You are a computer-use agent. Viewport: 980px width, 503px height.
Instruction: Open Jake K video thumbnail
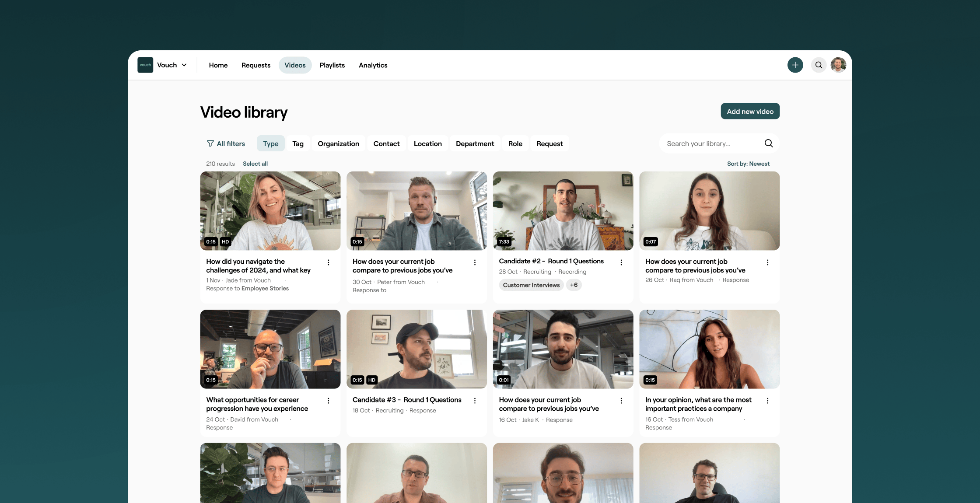tap(563, 349)
